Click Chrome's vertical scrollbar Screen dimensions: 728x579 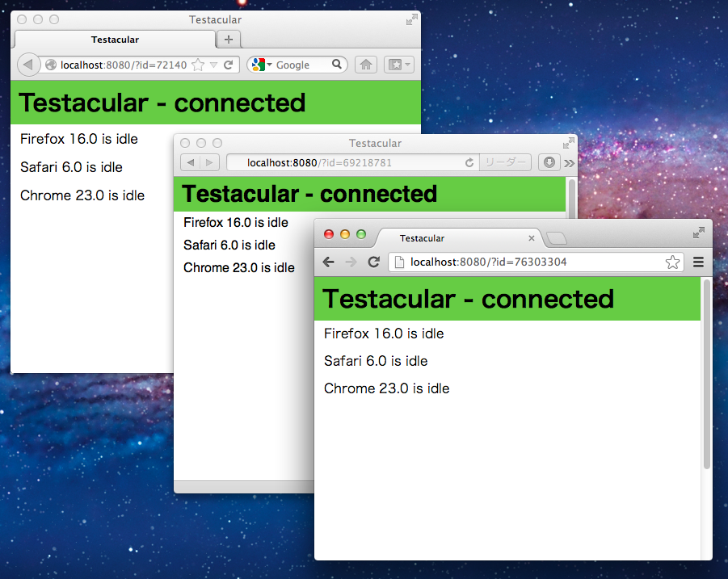point(706,371)
